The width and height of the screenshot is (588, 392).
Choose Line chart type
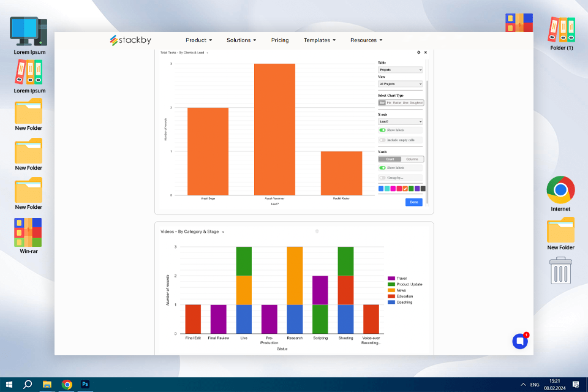(405, 103)
